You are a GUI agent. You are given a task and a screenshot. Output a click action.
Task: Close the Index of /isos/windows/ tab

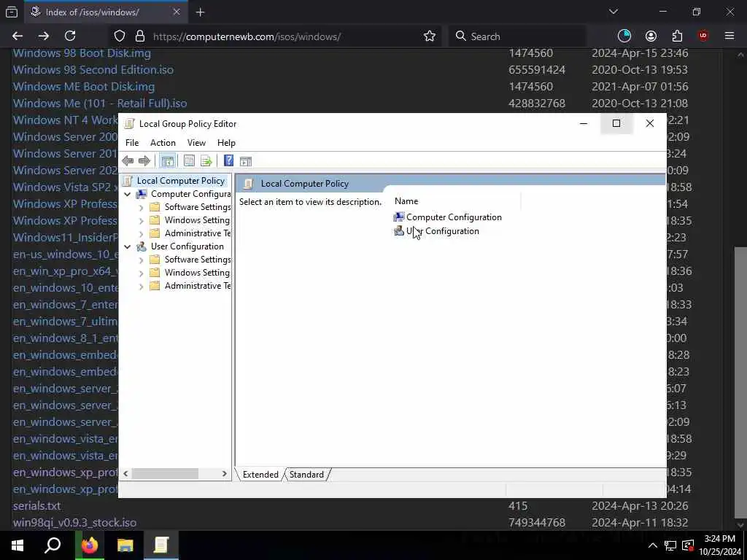pyautogui.click(x=177, y=12)
